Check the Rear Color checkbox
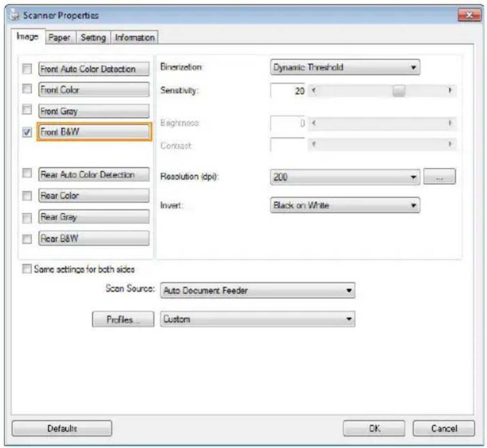487x448 pixels. coord(27,196)
